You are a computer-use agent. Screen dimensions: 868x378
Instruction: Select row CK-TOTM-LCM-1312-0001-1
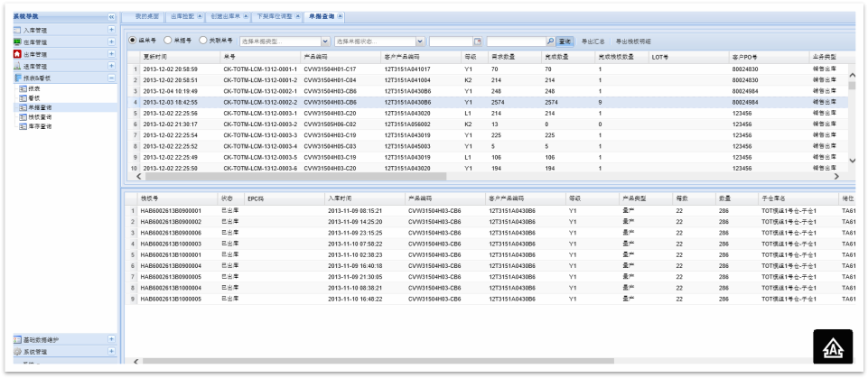tap(487, 69)
